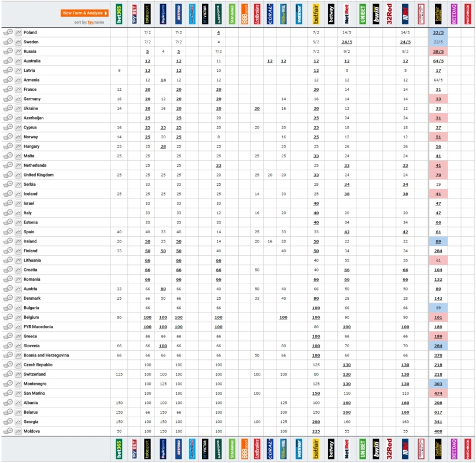
Task: Select Albania's 208 odds cell
Action: tap(438, 403)
